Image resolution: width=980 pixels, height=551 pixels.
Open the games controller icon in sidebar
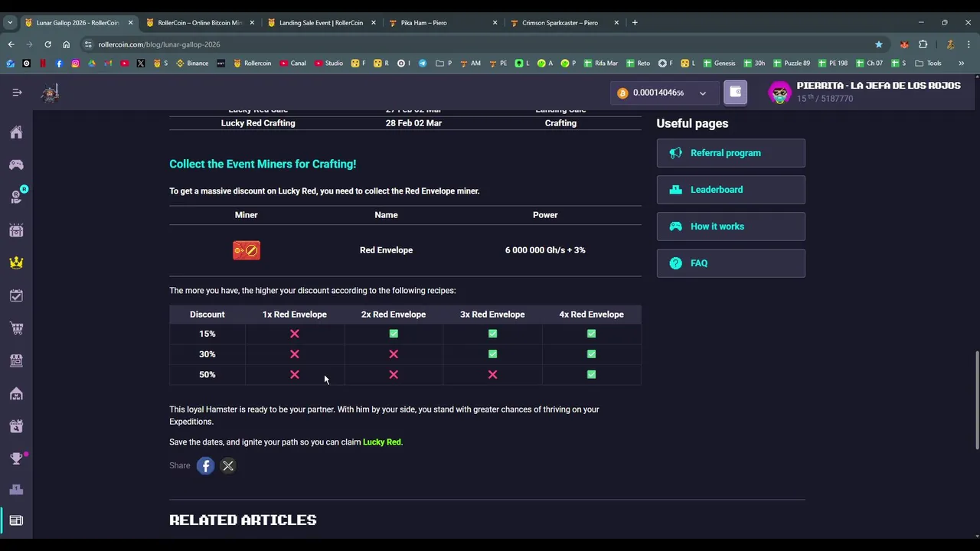point(16,165)
